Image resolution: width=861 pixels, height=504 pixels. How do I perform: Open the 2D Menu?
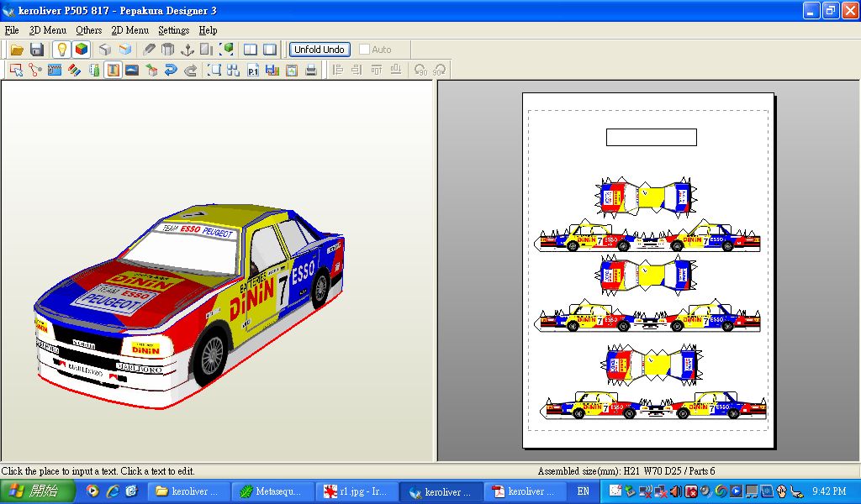(x=129, y=30)
